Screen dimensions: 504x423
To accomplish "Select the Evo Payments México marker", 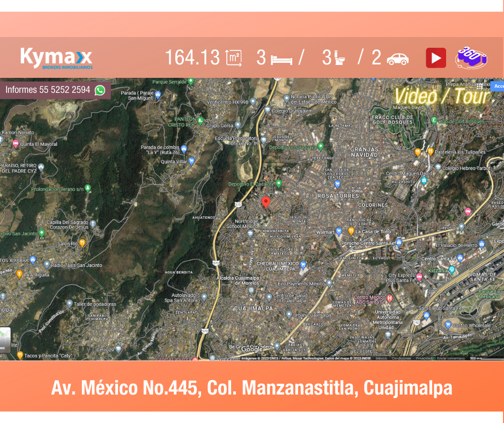I will [329, 283].
